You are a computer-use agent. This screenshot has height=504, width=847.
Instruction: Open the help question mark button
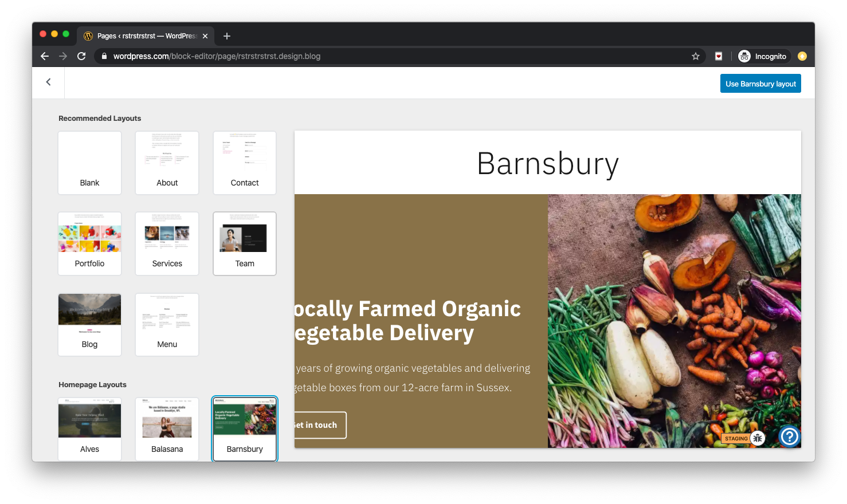coord(789,436)
